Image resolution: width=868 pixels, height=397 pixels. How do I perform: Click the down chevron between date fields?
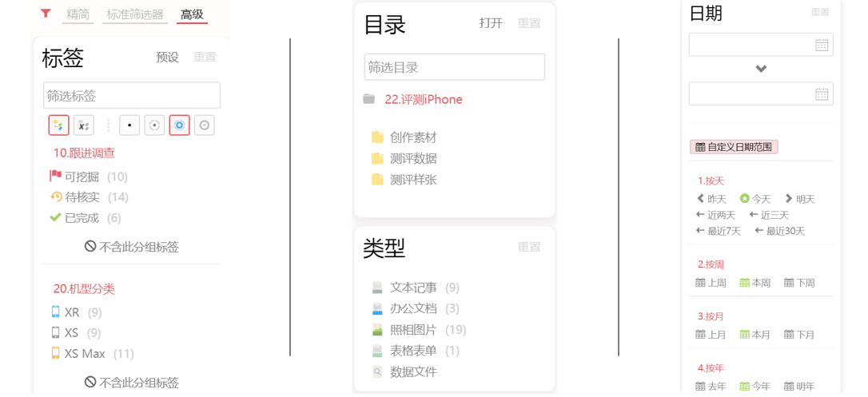pyautogui.click(x=761, y=69)
